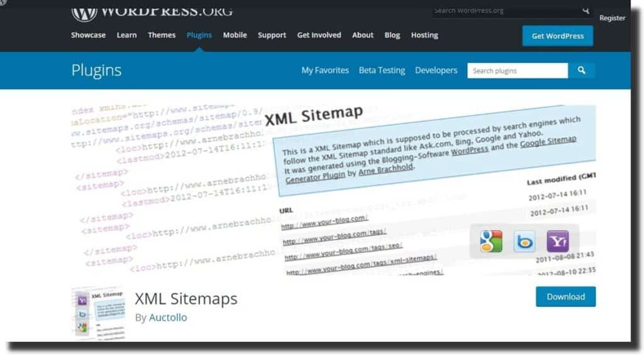Open the Mobile menu item
Image resolution: width=644 pixels, height=355 pixels.
pos(235,35)
